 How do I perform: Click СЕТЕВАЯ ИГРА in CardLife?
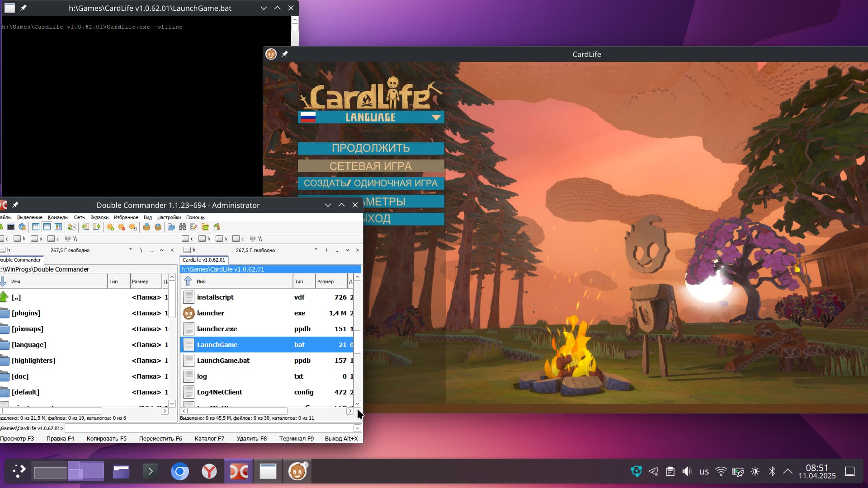coord(371,166)
